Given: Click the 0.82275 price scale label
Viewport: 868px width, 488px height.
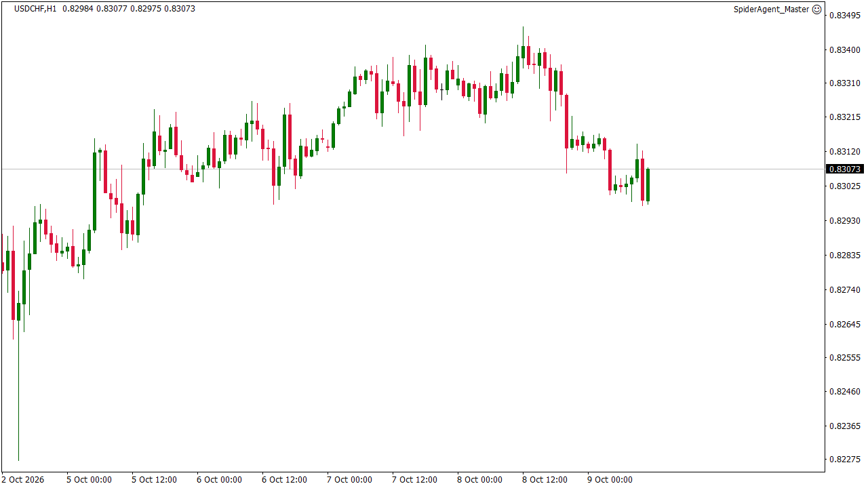Looking at the screenshot, I should pos(845,460).
